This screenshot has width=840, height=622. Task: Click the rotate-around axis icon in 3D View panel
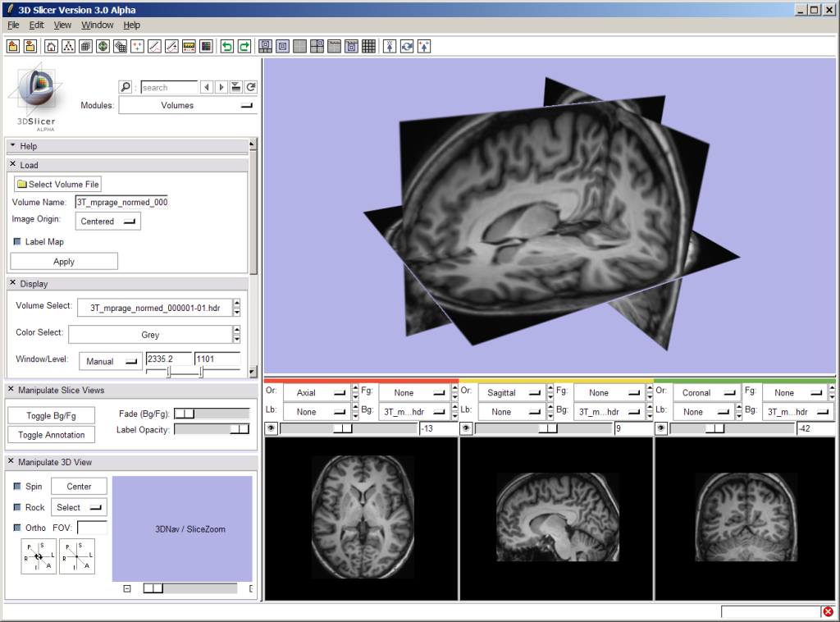point(38,556)
